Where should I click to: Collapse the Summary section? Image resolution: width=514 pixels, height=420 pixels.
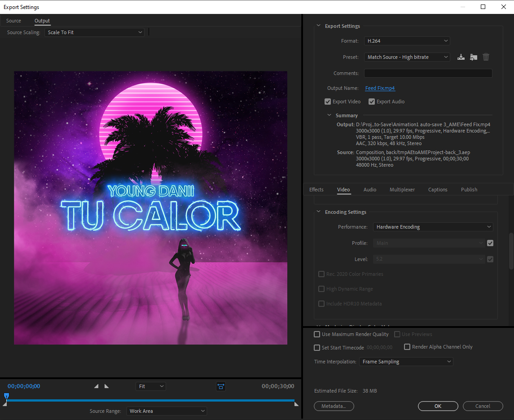pyautogui.click(x=329, y=115)
